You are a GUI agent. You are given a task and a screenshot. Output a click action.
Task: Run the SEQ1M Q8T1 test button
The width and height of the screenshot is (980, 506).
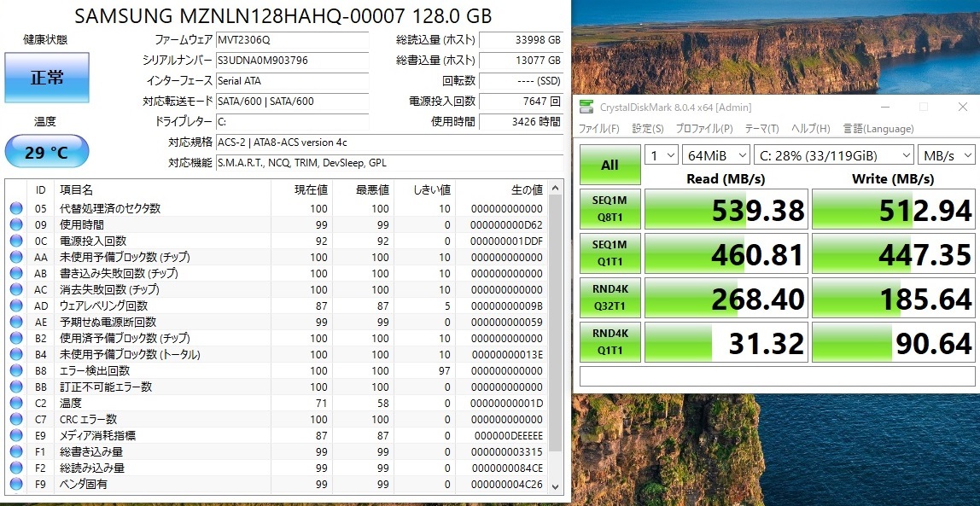pyautogui.click(x=610, y=209)
